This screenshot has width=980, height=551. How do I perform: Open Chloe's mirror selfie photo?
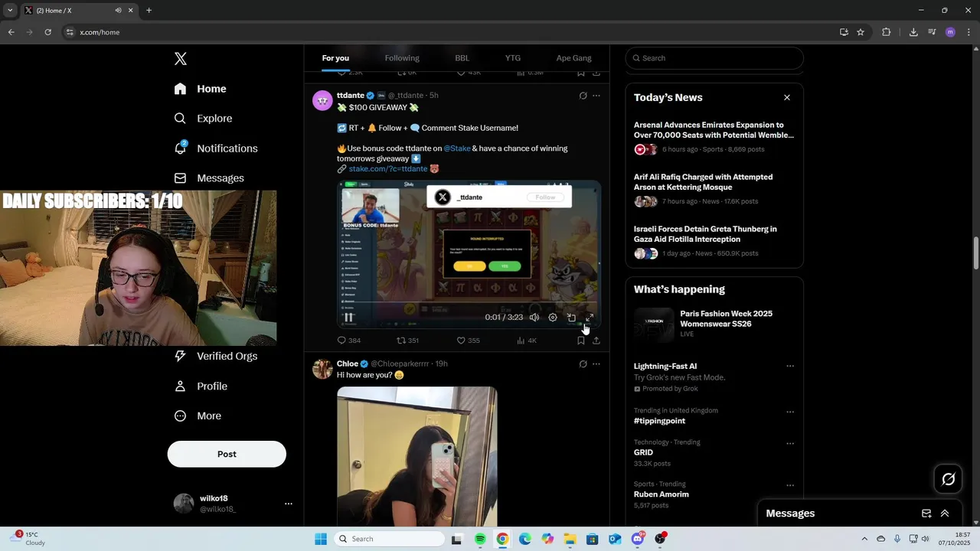[x=417, y=457]
